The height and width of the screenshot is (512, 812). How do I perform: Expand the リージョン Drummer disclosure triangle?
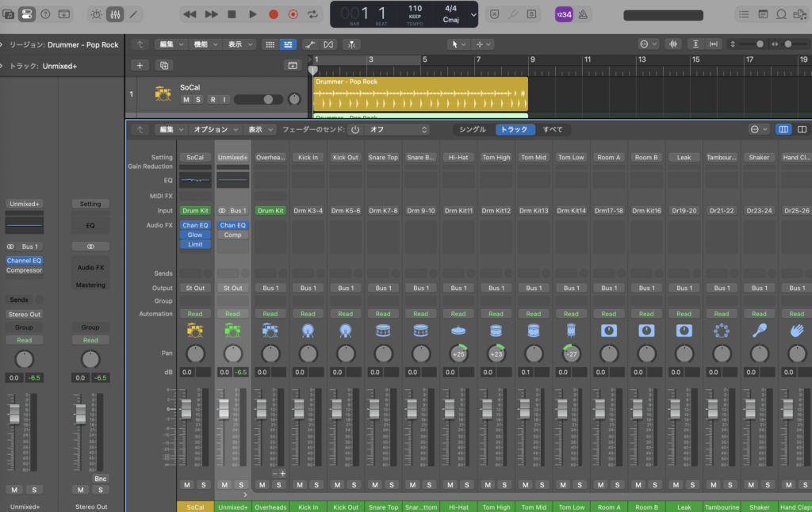pyautogui.click(x=2, y=44)
